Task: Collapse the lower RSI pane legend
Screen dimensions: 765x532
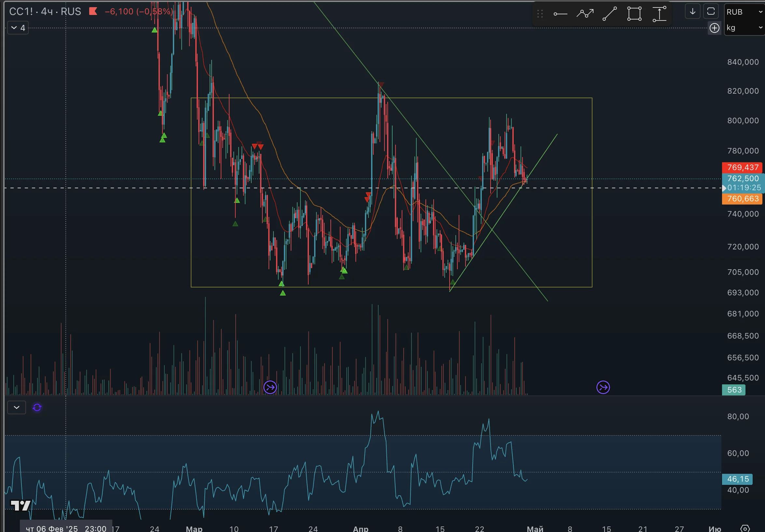Action: 16,407
